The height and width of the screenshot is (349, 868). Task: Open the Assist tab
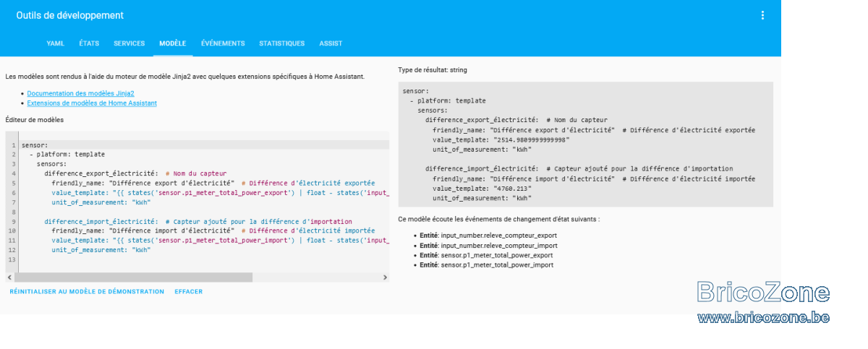click(x=331, y=43)
